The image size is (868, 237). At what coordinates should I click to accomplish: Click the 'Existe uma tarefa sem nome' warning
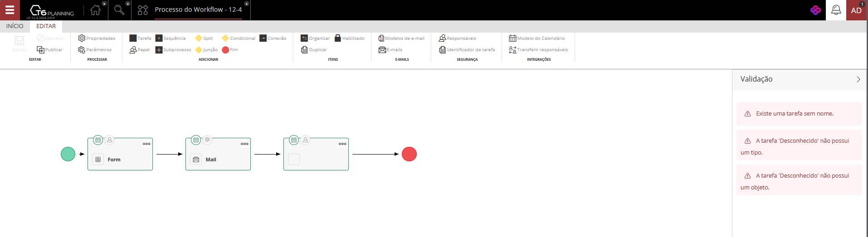pos(799,114)
